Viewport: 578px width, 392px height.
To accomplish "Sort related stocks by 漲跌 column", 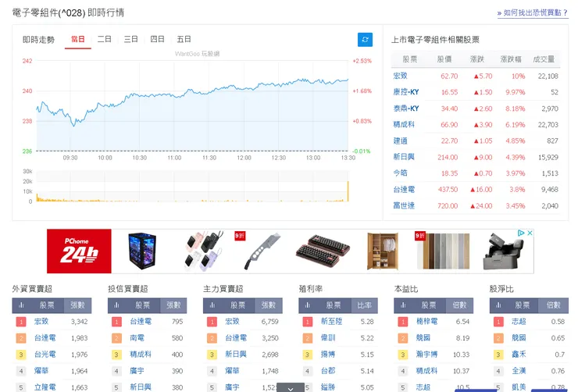I will pos(477,59).
